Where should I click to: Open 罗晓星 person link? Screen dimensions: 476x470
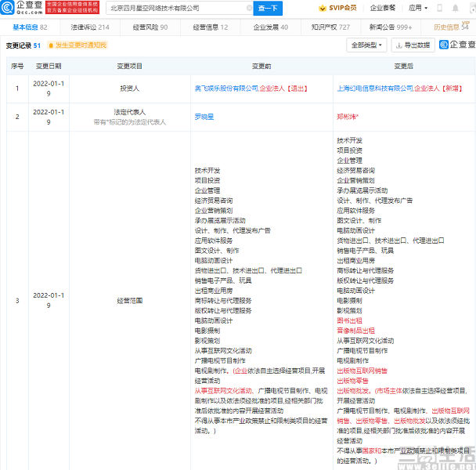[204, 117]
